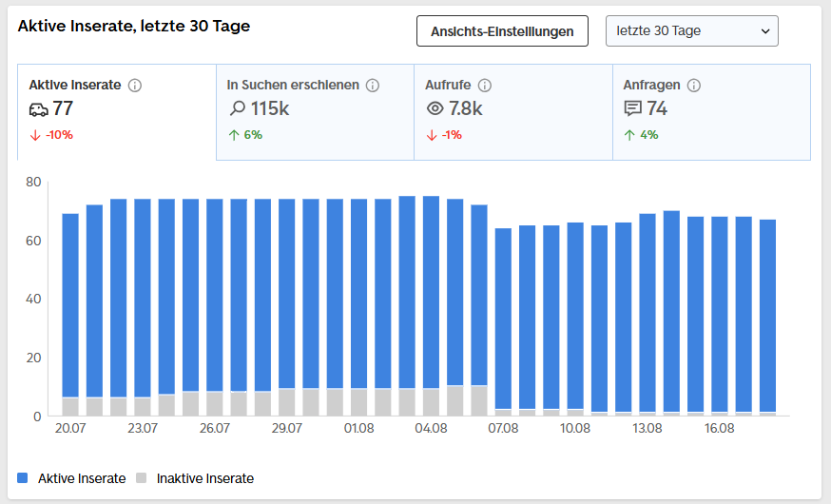Viewport: 831px width, 504px height.
Task: Click info icon next to Aktive Inserate
Action: 135,86
